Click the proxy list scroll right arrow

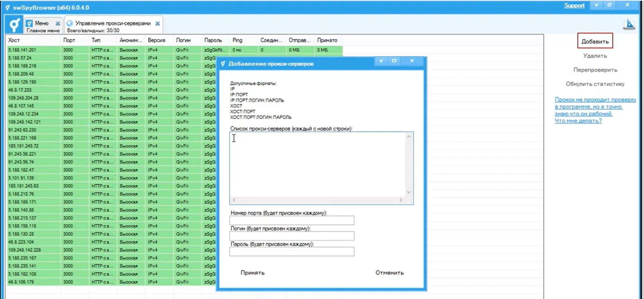point(401,200)
